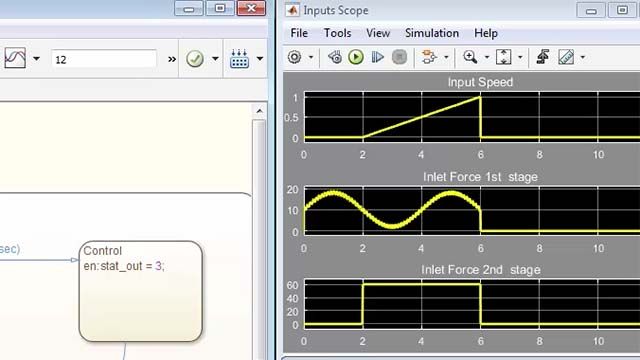Expand measurements ruler dropdown arrow
Viewport: 640px width, 360px height.
tap(582, 57)
